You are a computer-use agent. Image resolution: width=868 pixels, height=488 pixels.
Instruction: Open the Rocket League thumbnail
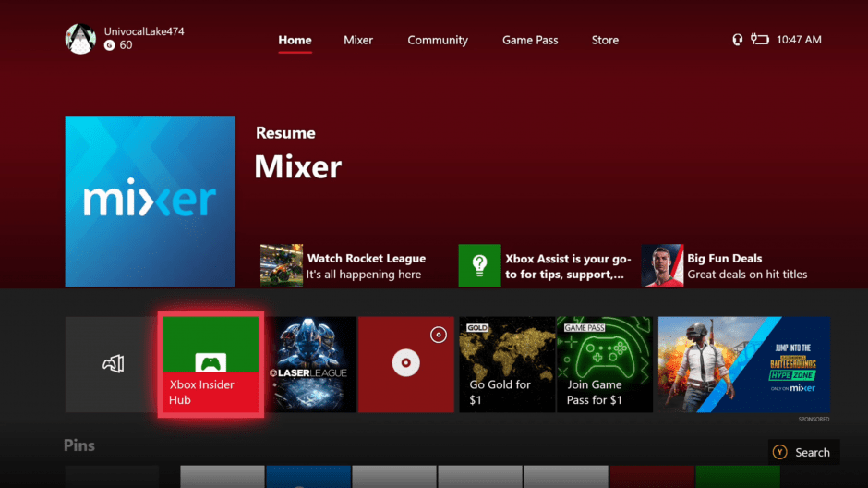(x=282, y=265)
